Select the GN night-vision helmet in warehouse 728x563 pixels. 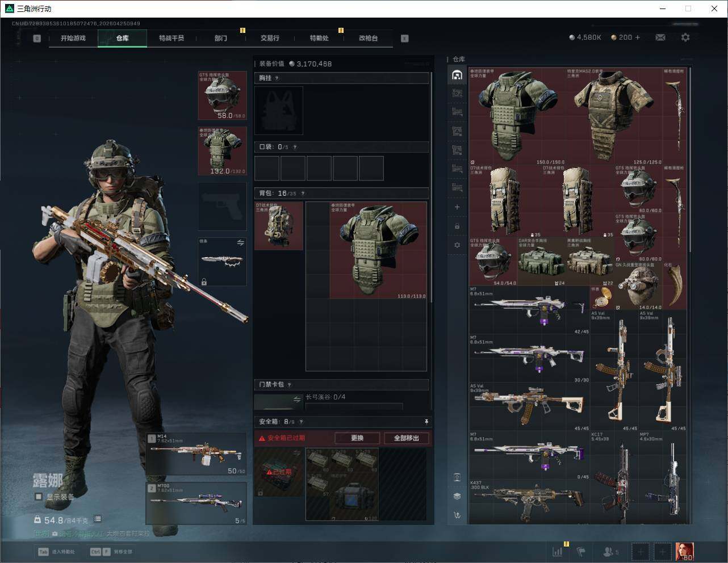[639, 285]
